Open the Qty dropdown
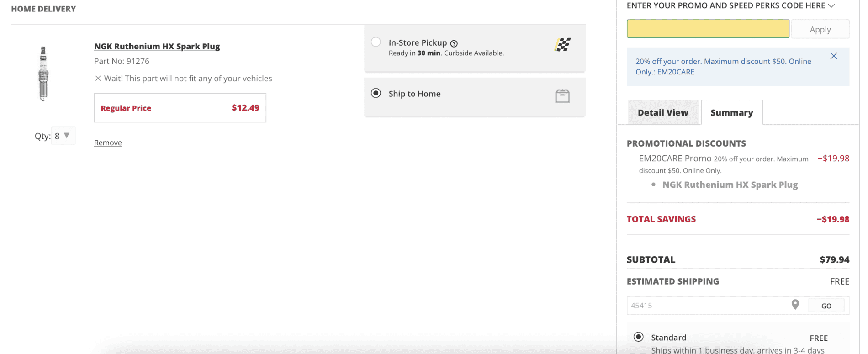The image size is (868, 354). (63, 136)
